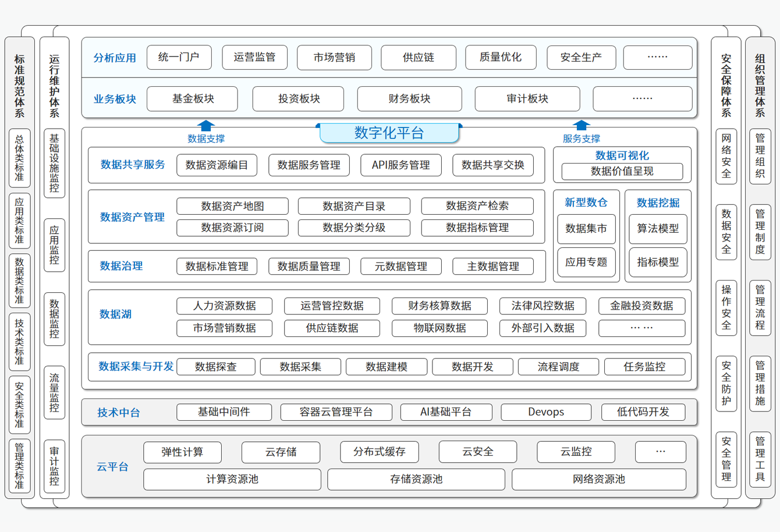Image resolution: width=780 pixels, height=532 pixels.
Task: Click the 网络安全 side box
Action: [726, 155]
